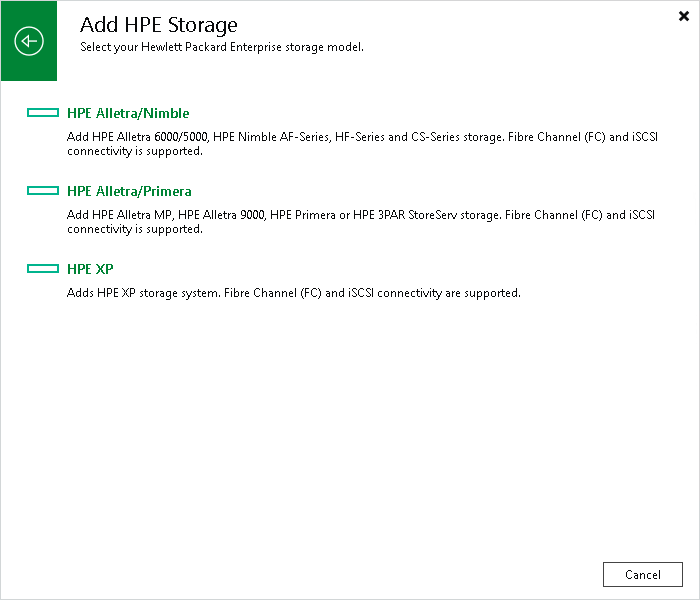Screen dimensions: 700x600
Task: Click 'HPE Alletra 6000/5000' in the Nimble description
Action: click(x=150, y=137)
